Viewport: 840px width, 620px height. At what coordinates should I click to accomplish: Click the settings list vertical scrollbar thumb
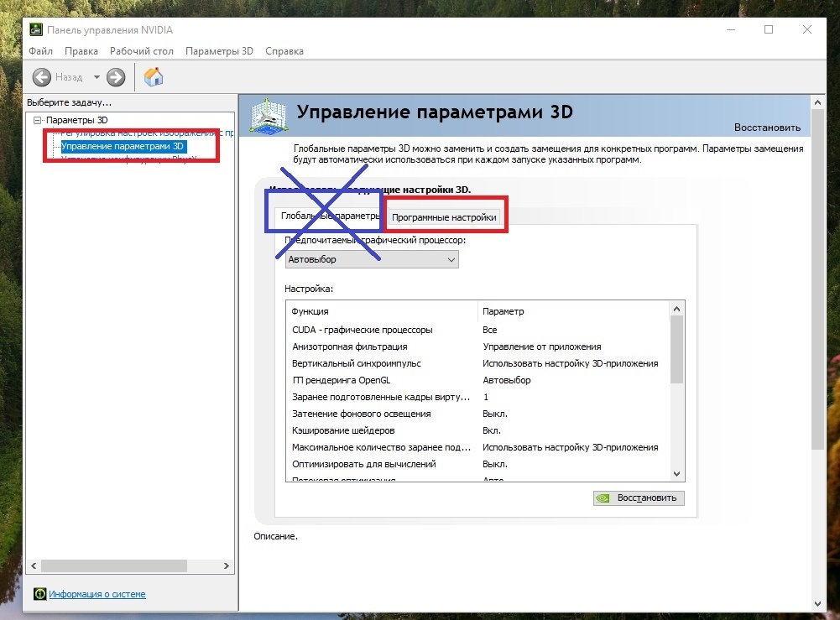(x=676, y=350)
